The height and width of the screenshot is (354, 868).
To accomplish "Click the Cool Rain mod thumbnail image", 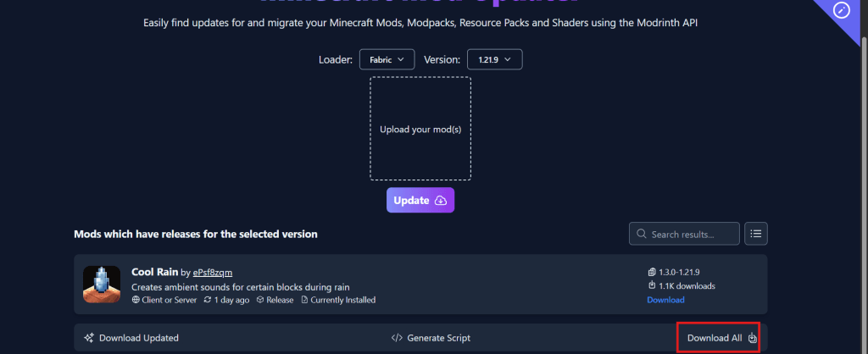I will [102, 284].
